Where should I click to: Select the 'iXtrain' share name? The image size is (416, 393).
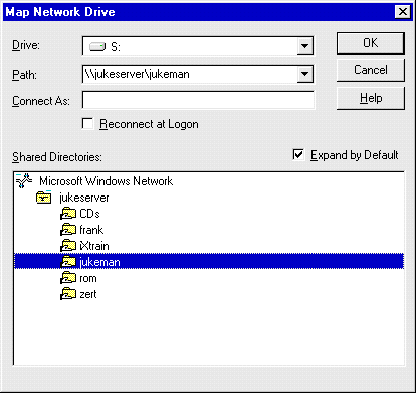(94, 246)
